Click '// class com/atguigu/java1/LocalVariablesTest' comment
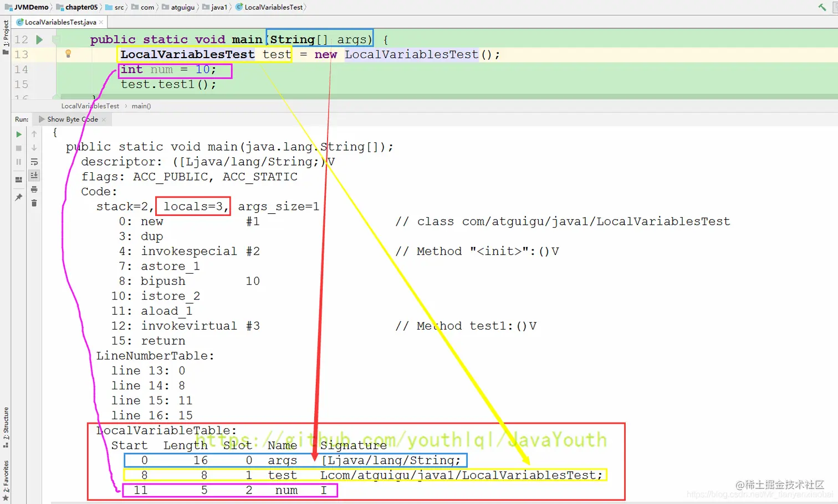838x504 pixels. pyautogui.click(x=563, y=222)
